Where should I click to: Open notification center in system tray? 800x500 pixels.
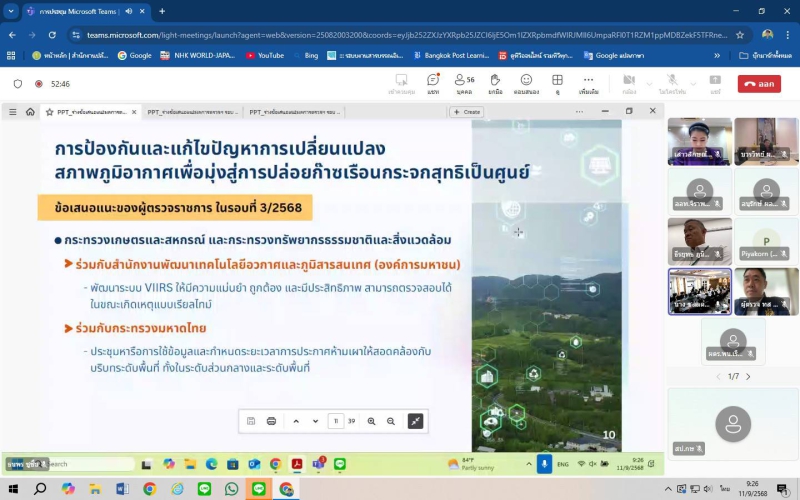click(783, 489)
